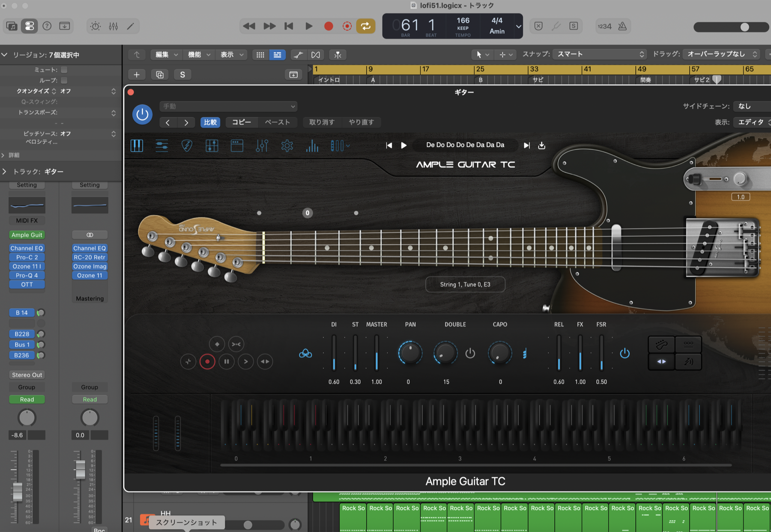Click the Stereo Out output slot

click(x=27, y=375)
